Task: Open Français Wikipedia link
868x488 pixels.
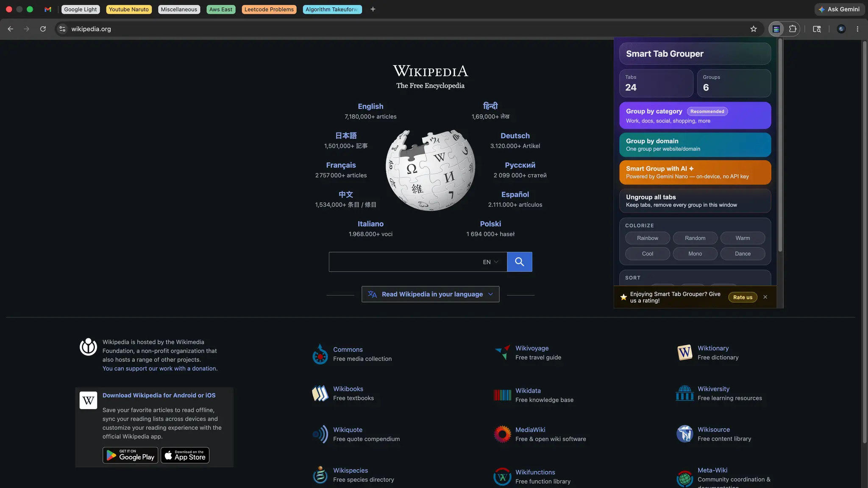Action: click(341, 165)
